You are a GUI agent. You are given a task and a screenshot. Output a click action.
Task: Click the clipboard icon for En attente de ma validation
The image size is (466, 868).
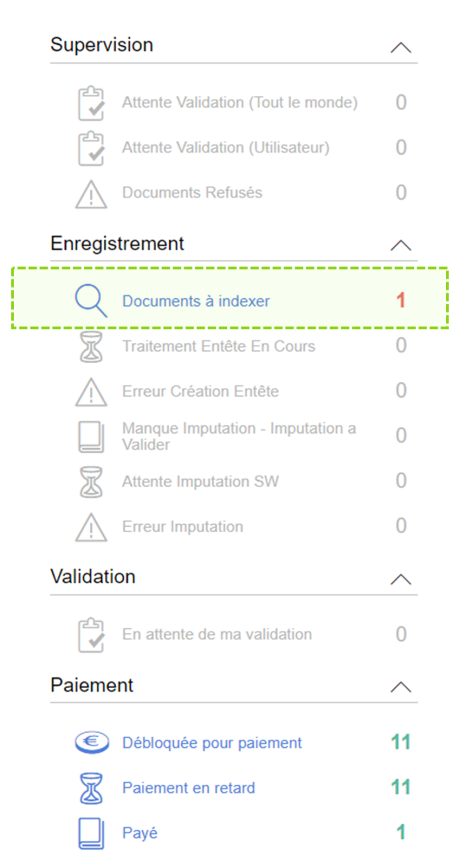(91, 635)
